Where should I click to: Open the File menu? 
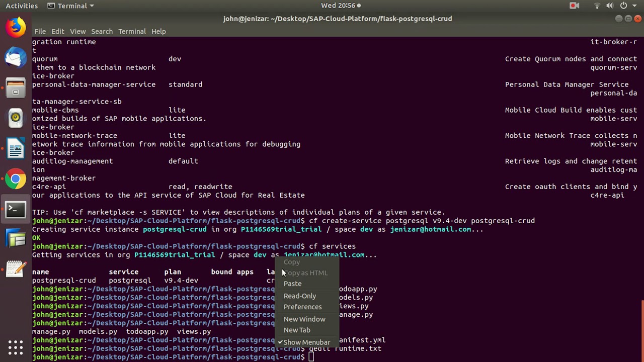[x=40, y=31]
